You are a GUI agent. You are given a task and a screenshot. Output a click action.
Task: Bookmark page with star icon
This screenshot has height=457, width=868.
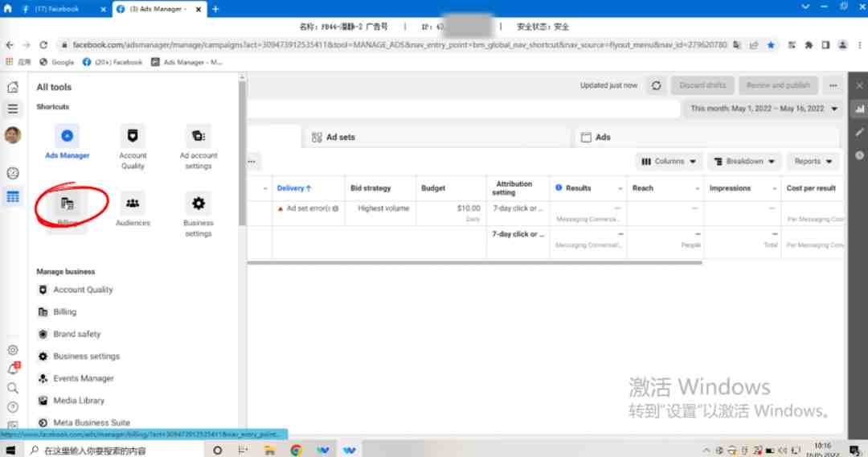click(771, 45)
